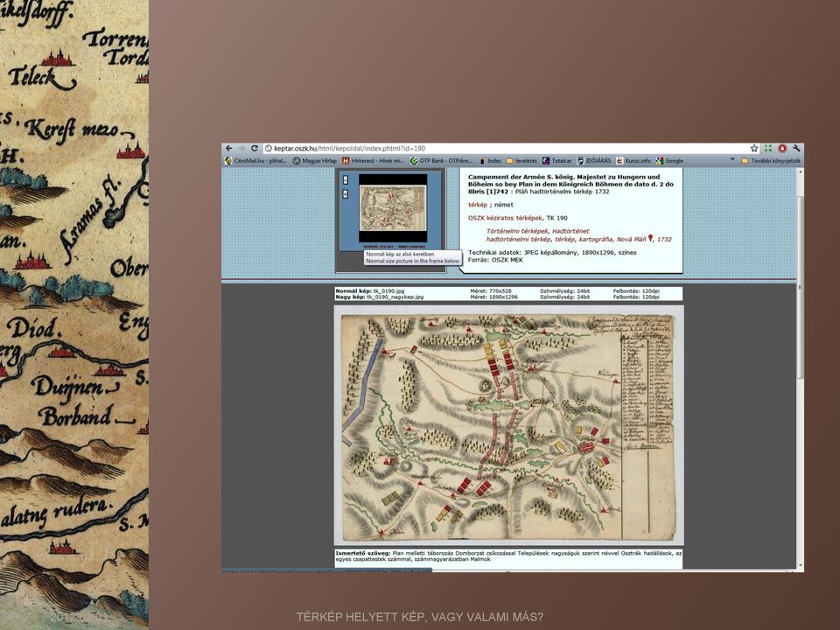Open the green grid extension icon
Image resolution: width=840 pixels, height=630 pixels.
768,149
